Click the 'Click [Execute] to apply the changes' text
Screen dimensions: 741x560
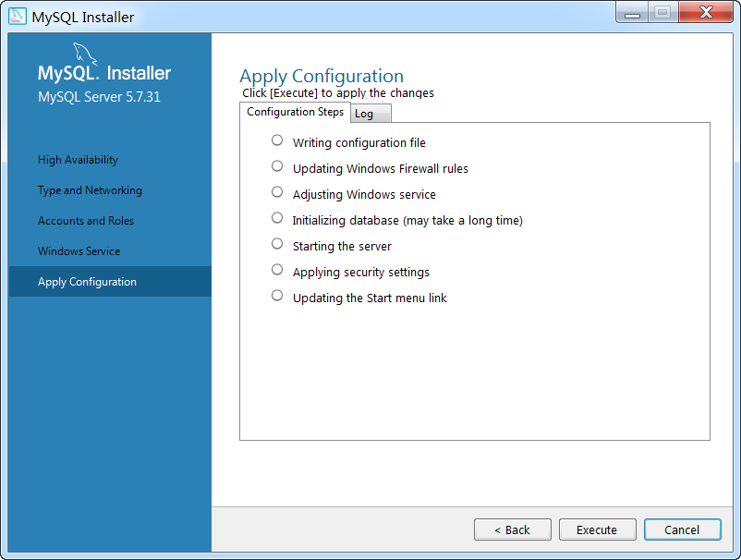[x=338, y=93]
